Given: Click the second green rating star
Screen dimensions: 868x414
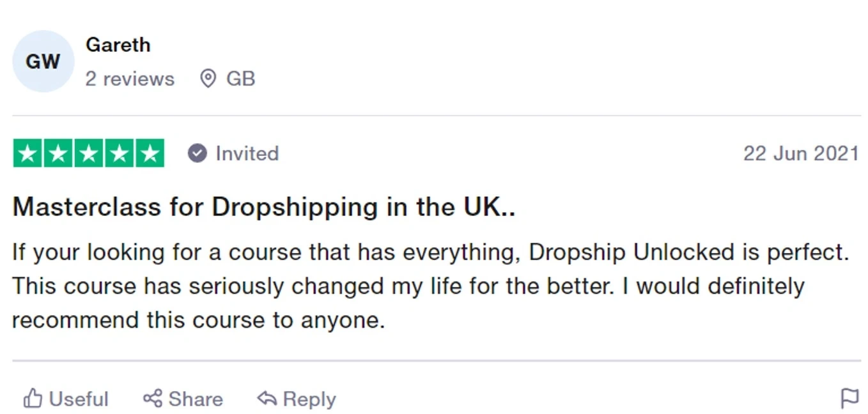Looking at the screenshot, I should (x=58, y=153).
